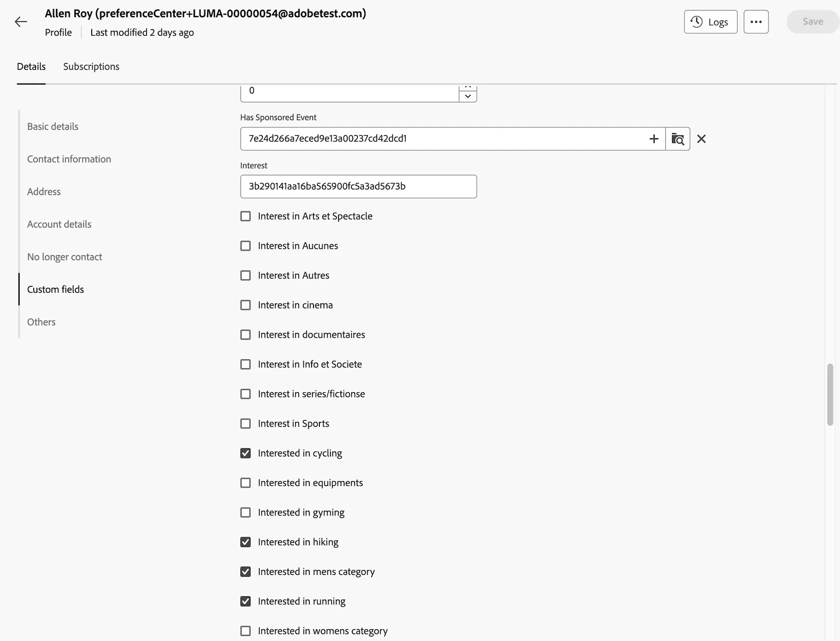Screen dimensions: 840x641
Task: Navigate to Account details section
Action: coord(59,224)
